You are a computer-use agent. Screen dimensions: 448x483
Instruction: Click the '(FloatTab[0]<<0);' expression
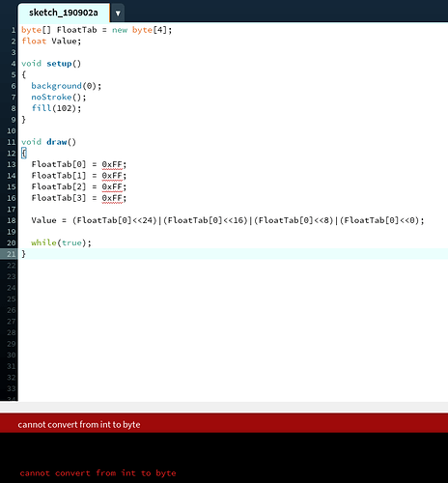point(381,220)
